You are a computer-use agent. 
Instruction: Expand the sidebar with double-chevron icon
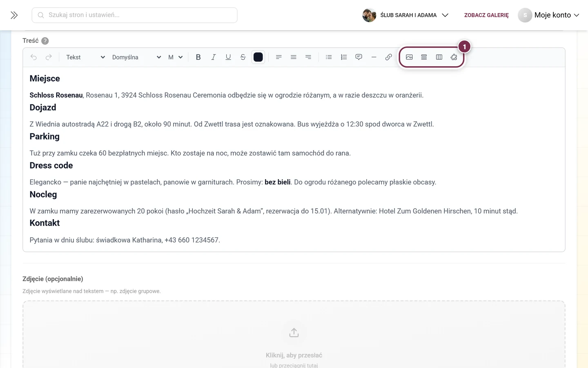[14, 15]
